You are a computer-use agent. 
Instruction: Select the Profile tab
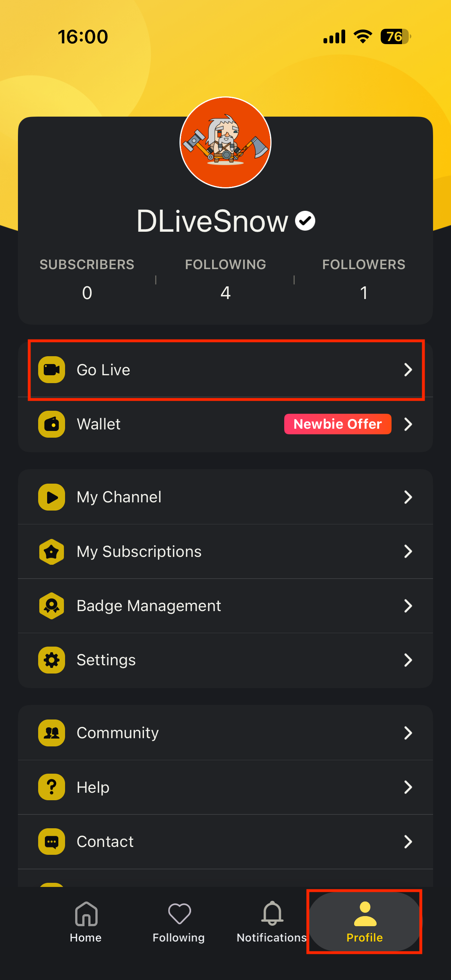(365, 921)
